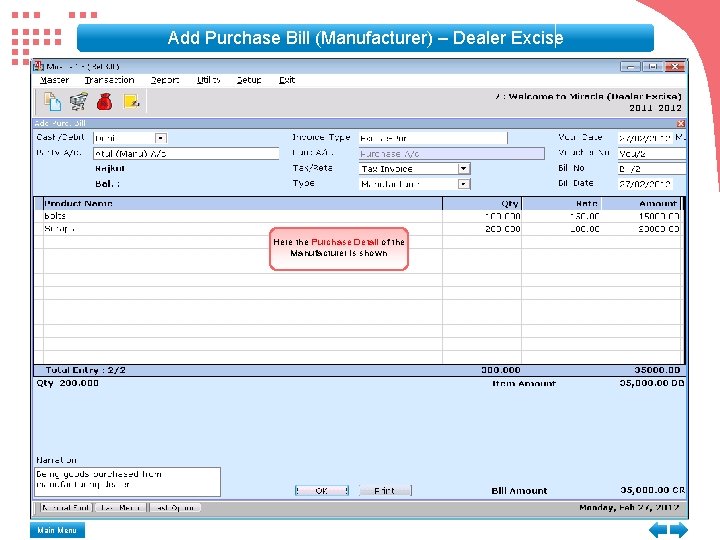This screenshot has width=720, height=540.
Task: Click the Invoice Type field
Action: point(433,138)
